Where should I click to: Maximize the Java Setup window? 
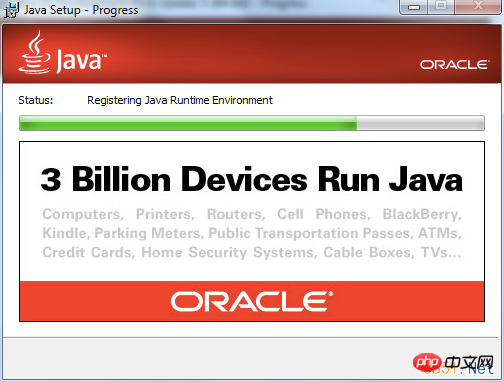[441, 7]
